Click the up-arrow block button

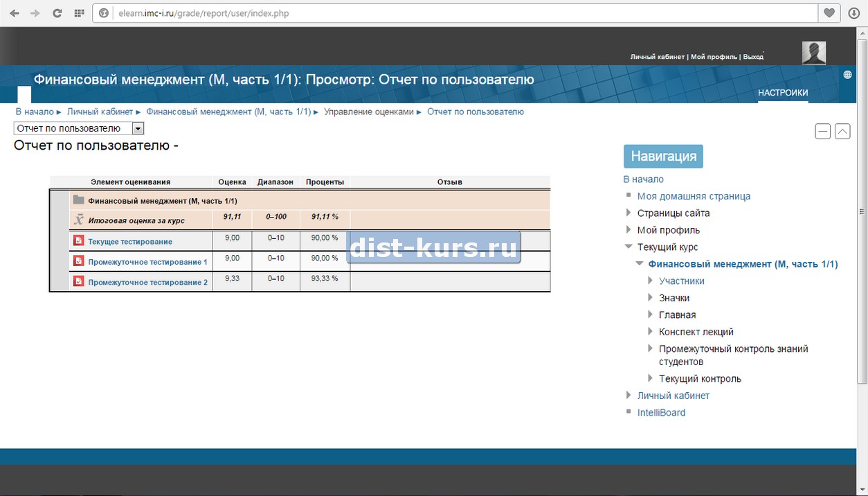click(x=842, y=131)
